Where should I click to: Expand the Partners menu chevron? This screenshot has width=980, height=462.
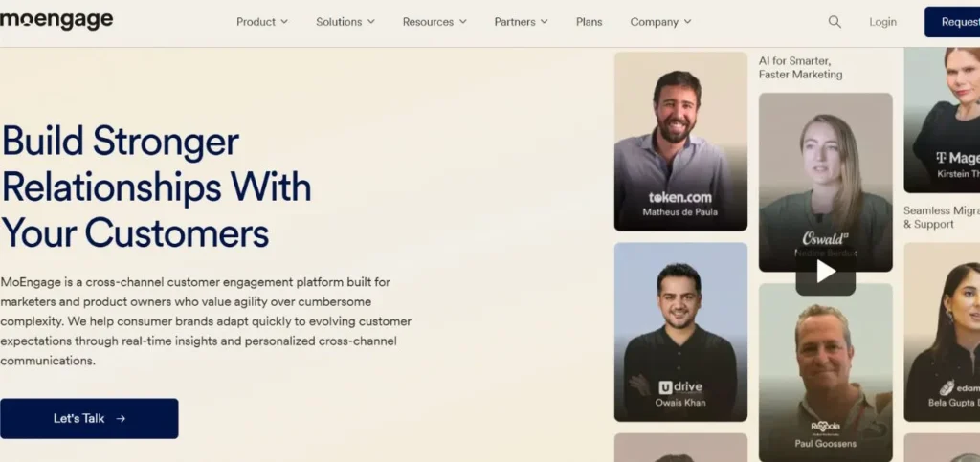tap(545, 22)
